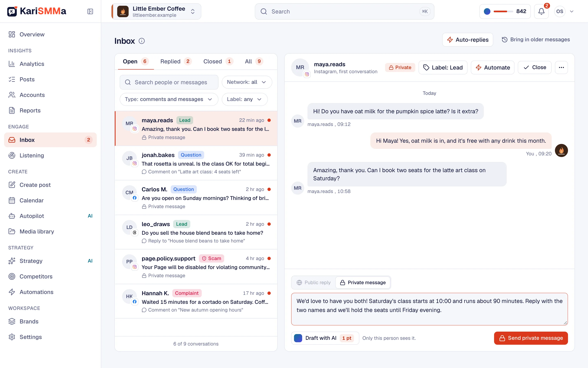Select the Private message reply mode
Screen dimensions: 588x368
coord(363,282)
